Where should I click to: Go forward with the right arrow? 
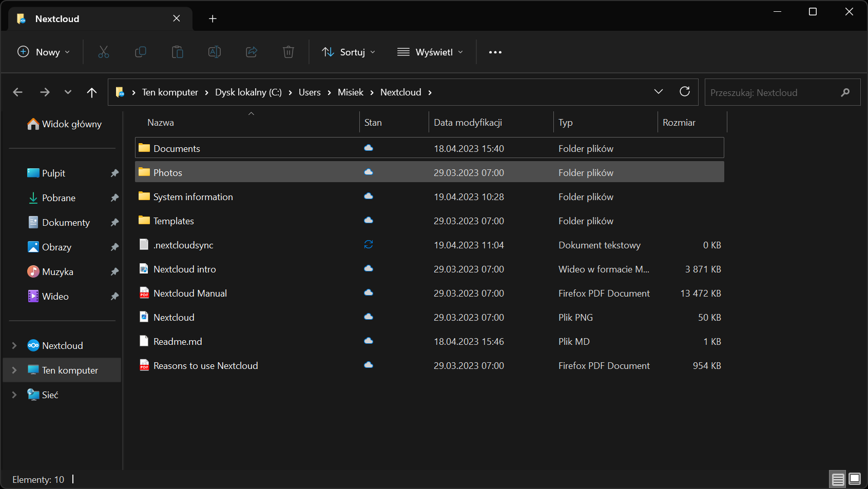[45, 92]
